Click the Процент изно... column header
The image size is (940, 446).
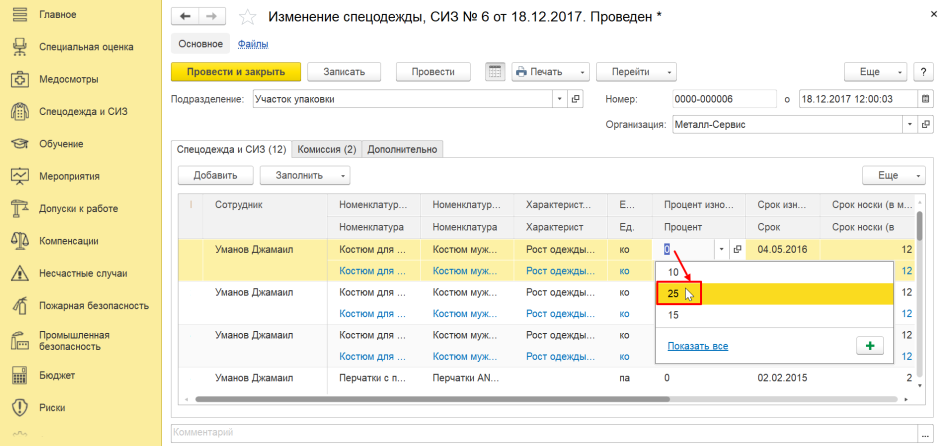pos(698,204)
